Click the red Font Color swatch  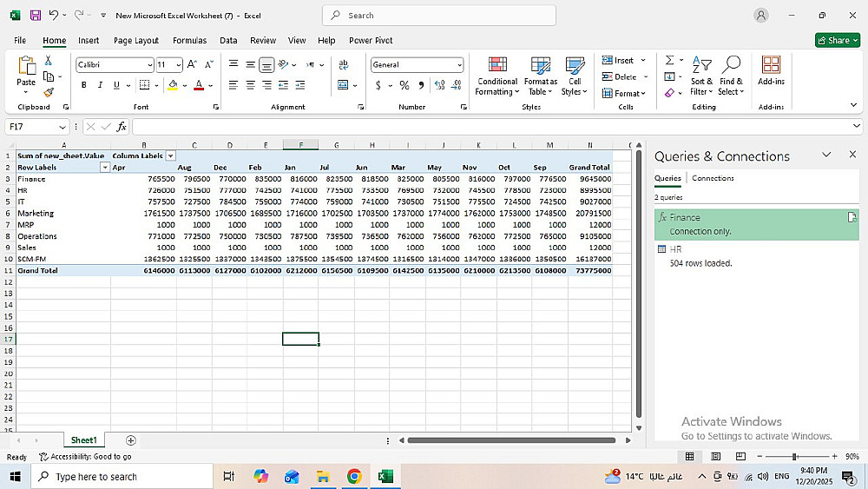click(x=199, y=85)
